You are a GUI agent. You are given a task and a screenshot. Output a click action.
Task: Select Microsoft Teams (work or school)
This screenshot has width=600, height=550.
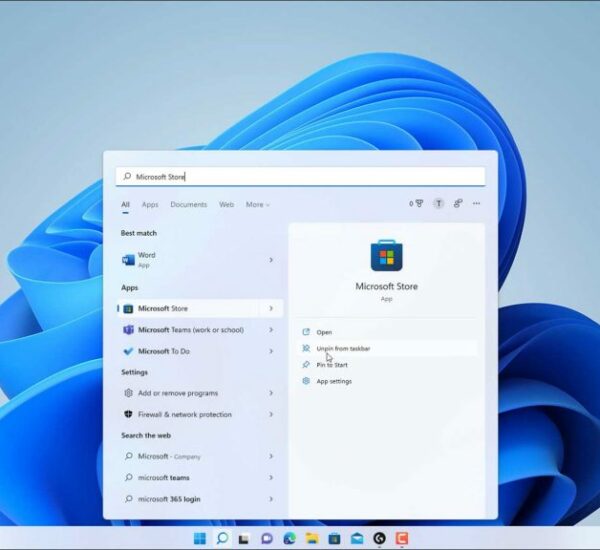201,330
